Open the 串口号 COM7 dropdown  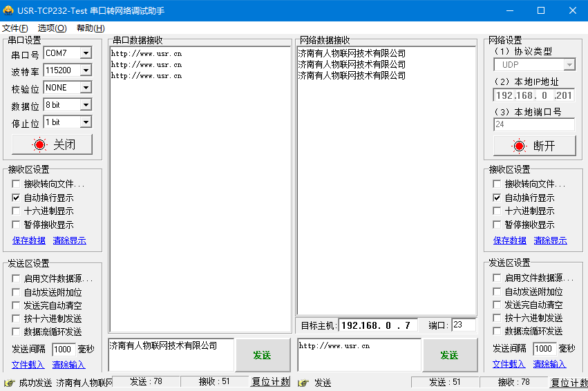tap(86, 53)
